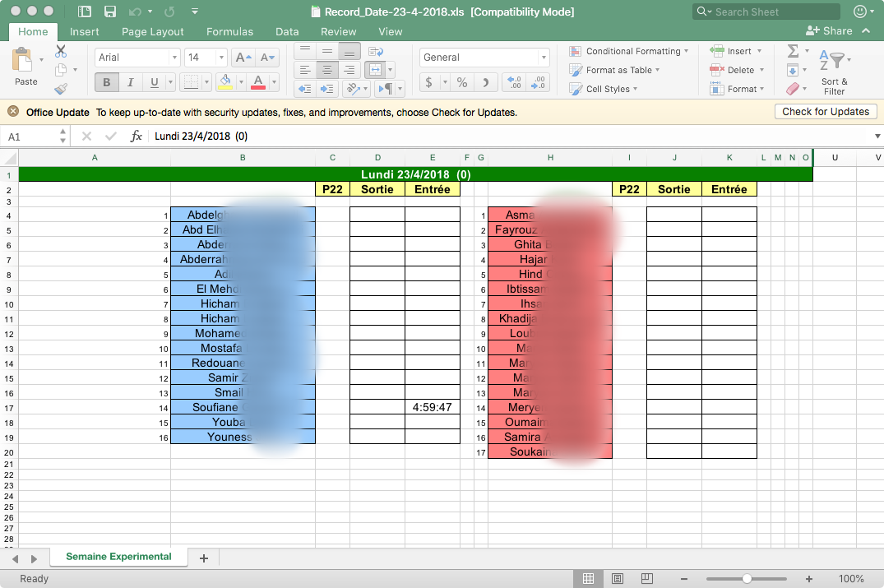Click the Name Box showing A1
The width and height of the screenshot is (884, 588).
coord(30,137)
